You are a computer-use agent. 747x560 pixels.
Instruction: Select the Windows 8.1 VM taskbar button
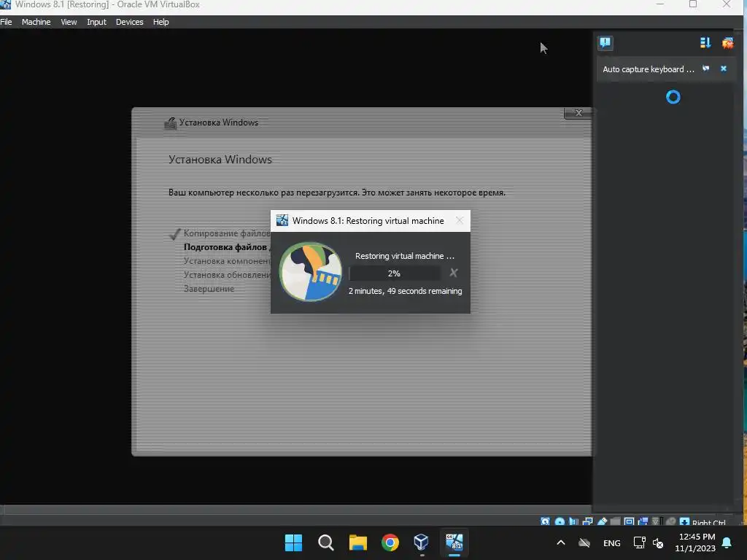[x=454, y=542]
